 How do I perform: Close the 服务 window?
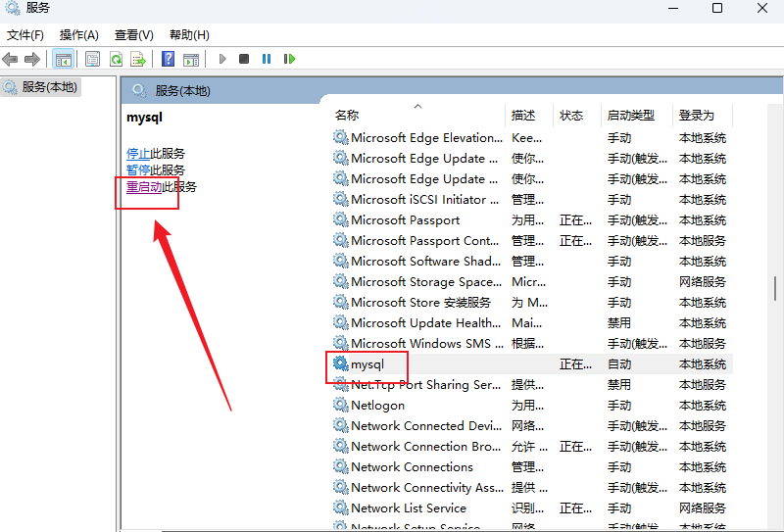762,8
